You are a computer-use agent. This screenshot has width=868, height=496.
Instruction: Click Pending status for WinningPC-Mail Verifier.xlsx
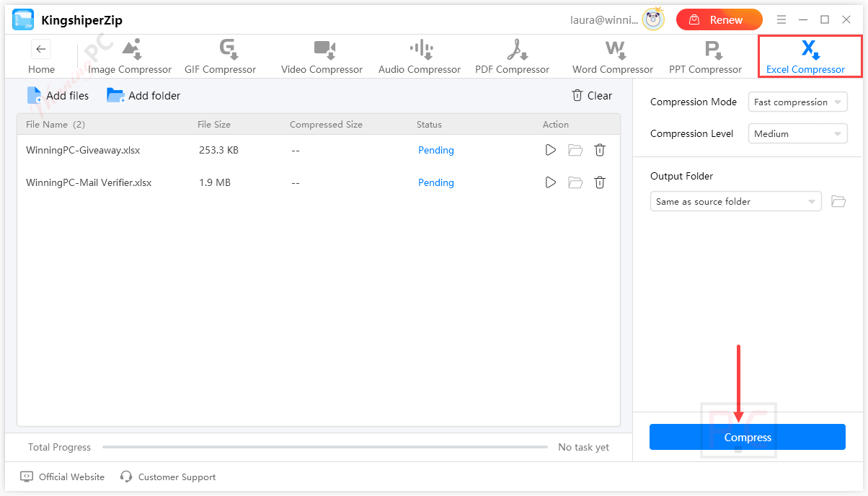pyautogui.click(x=436, y=182)
